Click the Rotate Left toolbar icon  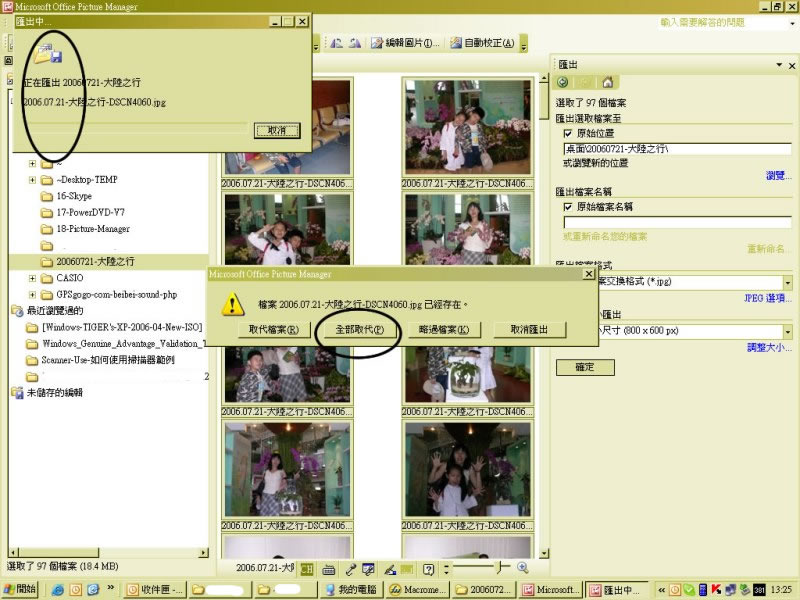336,43
